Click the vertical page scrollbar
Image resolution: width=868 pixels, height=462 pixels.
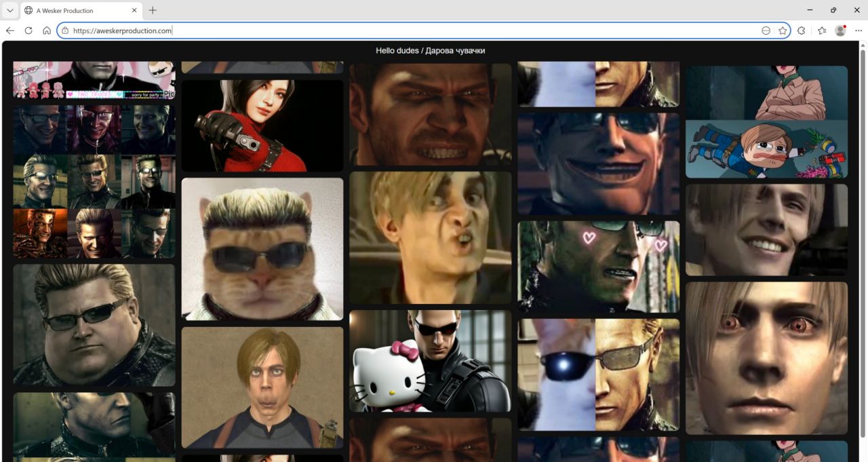click(863, 244)
